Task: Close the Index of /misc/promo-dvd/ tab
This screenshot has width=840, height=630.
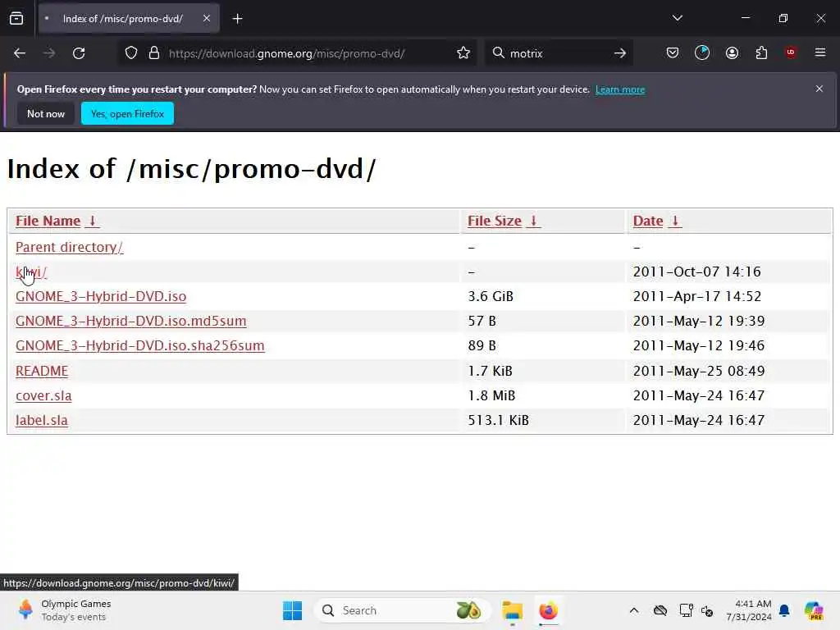Action: pyautogui.click(x=206, y=18)
